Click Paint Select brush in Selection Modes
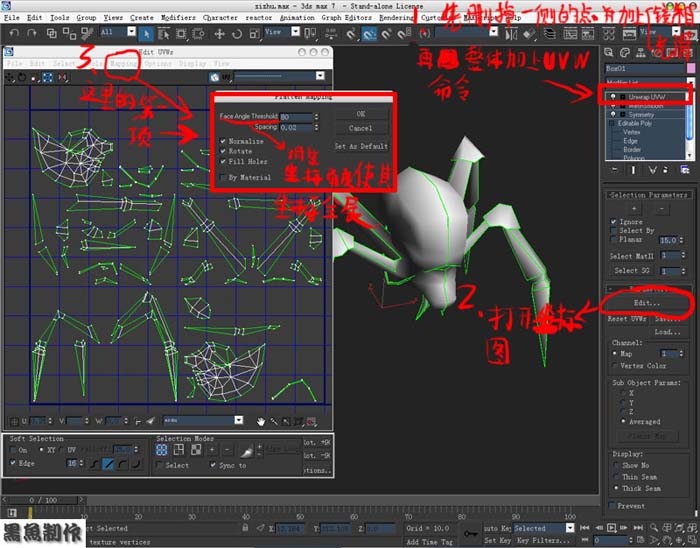 [x=246, y=451]
